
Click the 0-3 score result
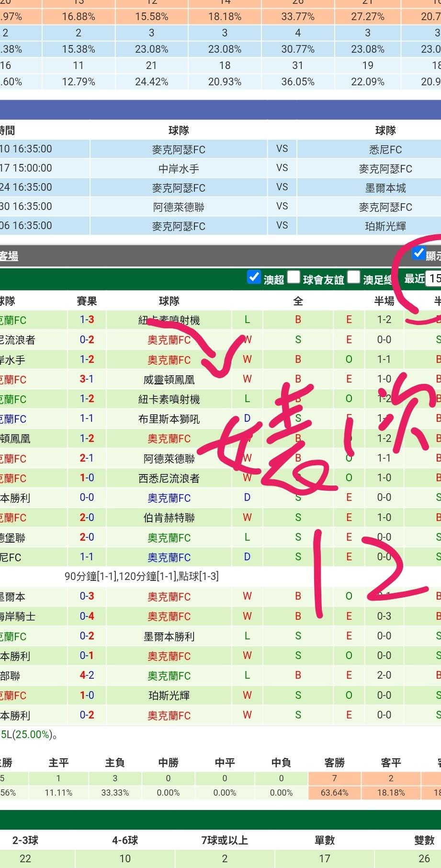point(87,596)
